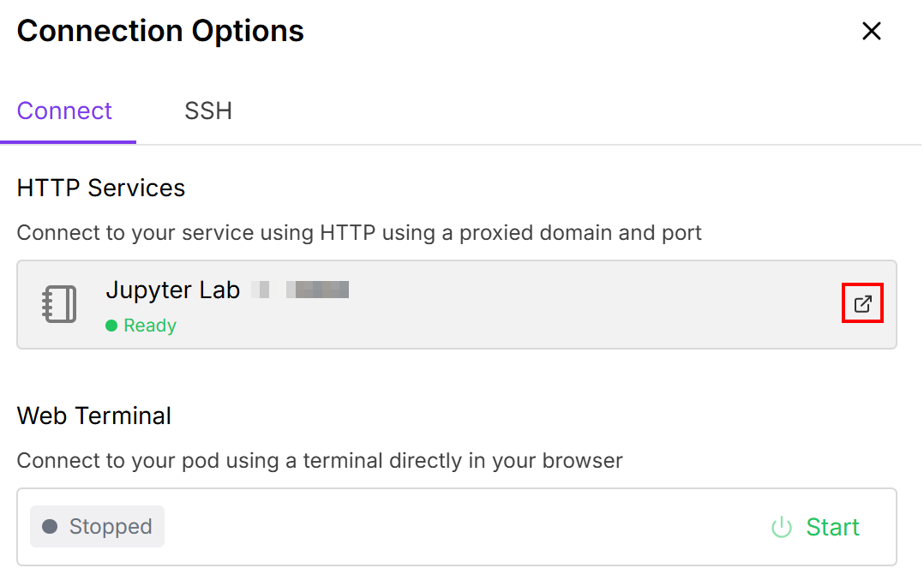Screen dimensions: 924x580
Task: Switch to the SSH tab
Action: click(208, 111)
